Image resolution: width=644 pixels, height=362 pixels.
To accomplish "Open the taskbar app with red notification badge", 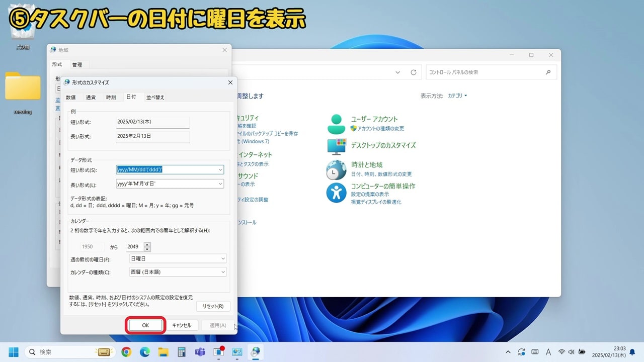I will tap(218, 352).
